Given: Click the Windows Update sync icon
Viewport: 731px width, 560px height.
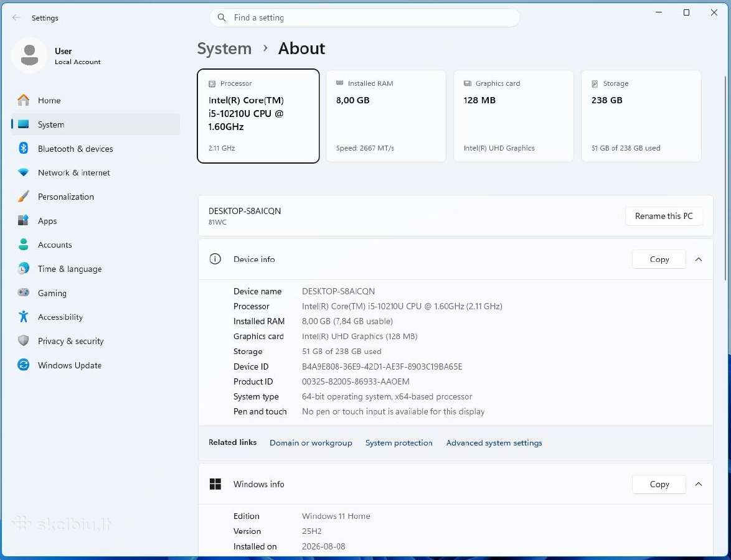Looking at the screenshot, I should 23,365.
